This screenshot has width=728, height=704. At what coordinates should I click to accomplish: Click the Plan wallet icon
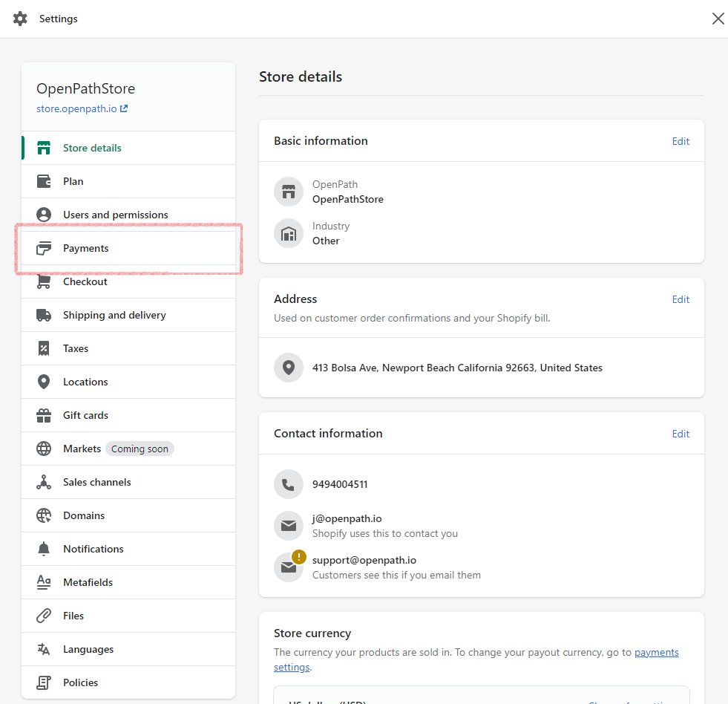click(x=44, y=181)
